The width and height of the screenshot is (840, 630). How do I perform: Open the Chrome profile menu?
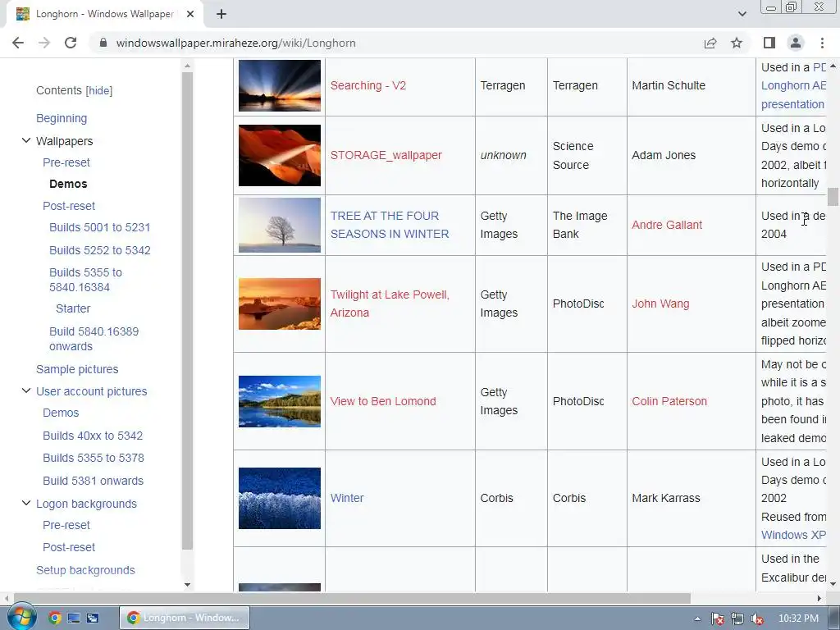(796, 43)
